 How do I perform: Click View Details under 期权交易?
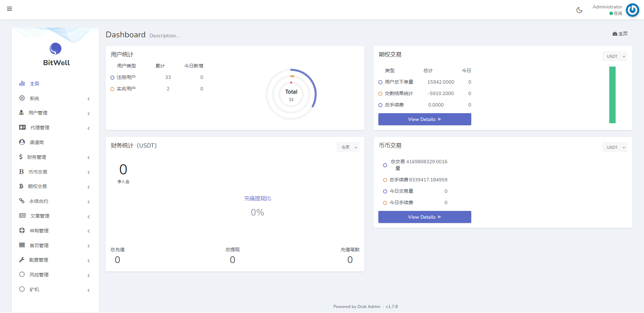tap(424, 119)
